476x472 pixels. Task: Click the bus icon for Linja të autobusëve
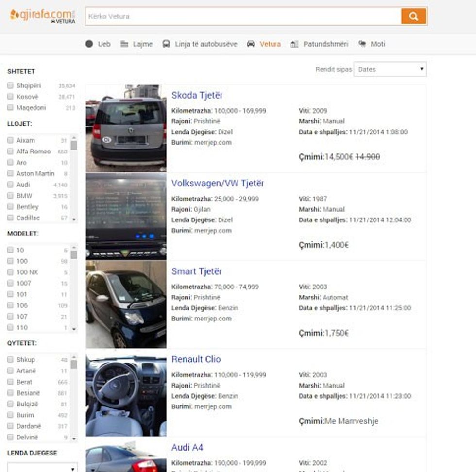166,44
